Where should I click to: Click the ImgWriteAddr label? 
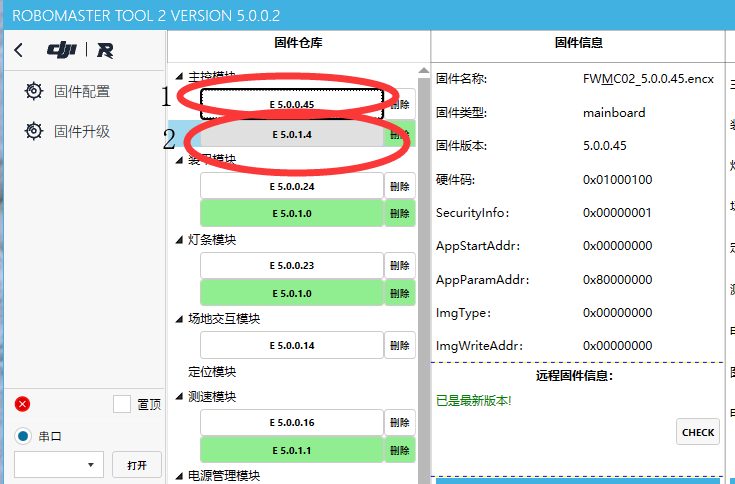click(x=479, y=346)
